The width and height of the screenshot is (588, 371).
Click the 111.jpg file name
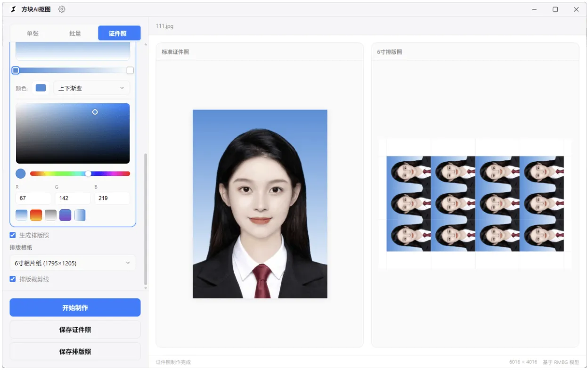(164, 26)
